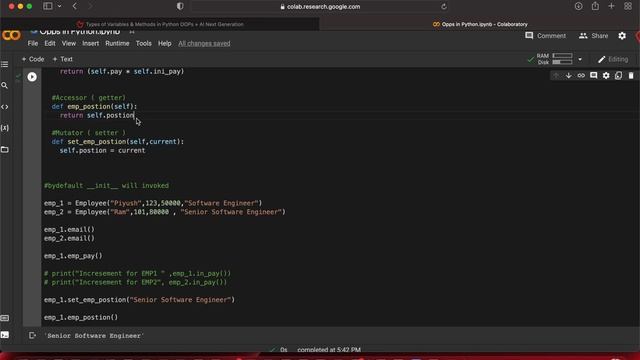Viewport: 640px width, 360px height.
Task: Click the notebook title Opps in Python.ipynb
Action: [x=80, y=32]
